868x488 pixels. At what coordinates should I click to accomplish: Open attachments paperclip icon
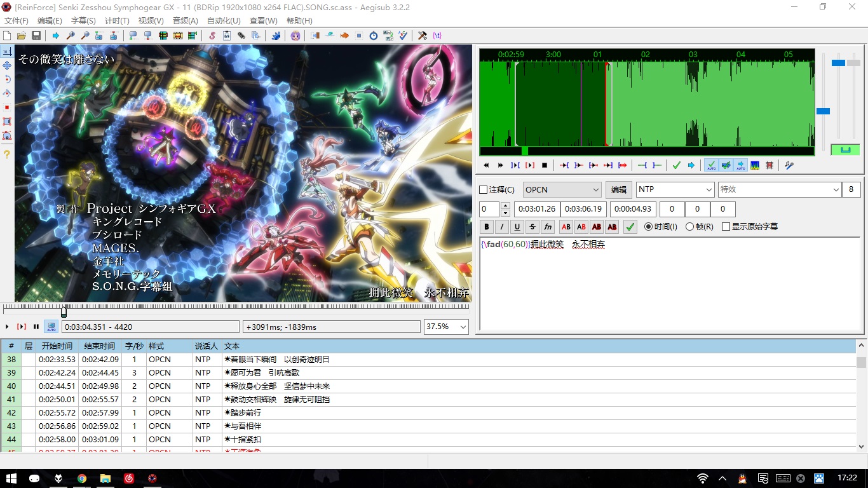pos(241,36)
